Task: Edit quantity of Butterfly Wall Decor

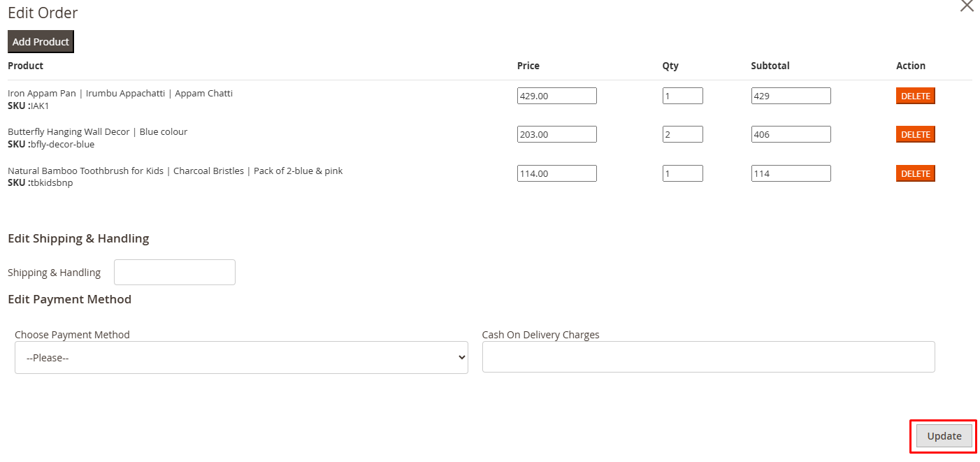Action: coord(683,134)
